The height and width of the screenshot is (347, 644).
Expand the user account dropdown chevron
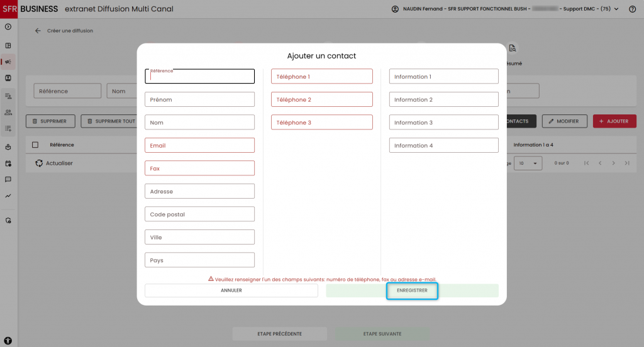(616, 9)
